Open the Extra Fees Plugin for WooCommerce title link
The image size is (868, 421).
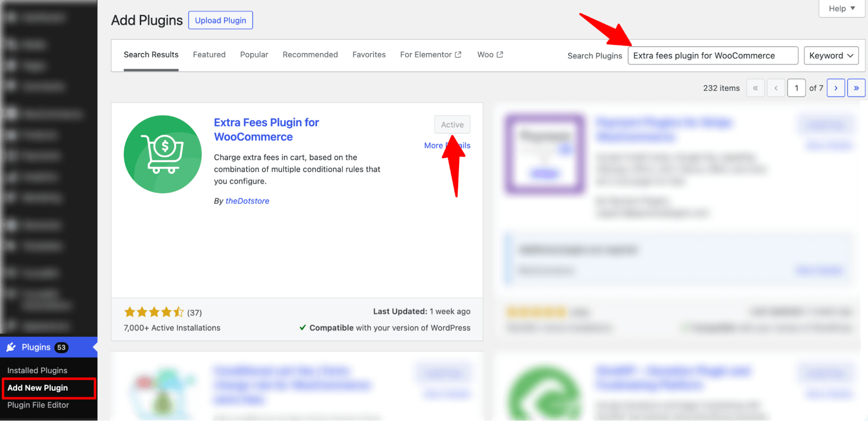click(266, 129)
